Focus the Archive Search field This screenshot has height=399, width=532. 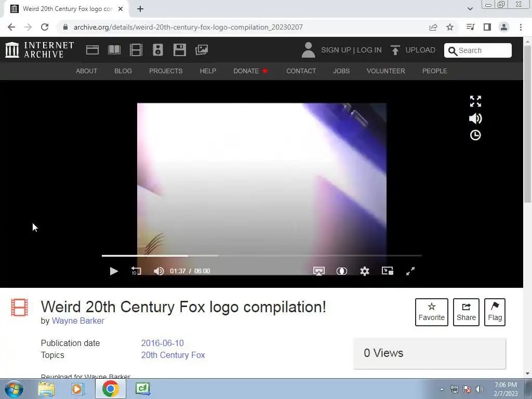[478, 50]
